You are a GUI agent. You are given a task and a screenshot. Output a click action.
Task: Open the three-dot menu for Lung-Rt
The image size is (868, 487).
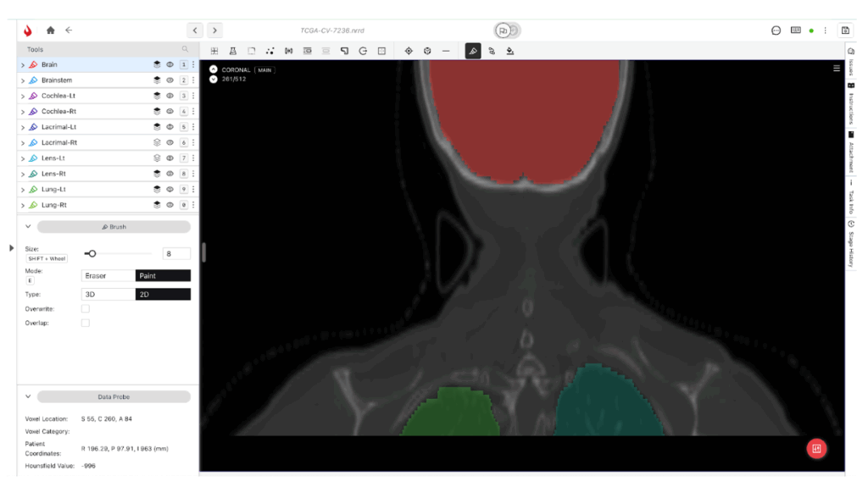pos(193,205)
